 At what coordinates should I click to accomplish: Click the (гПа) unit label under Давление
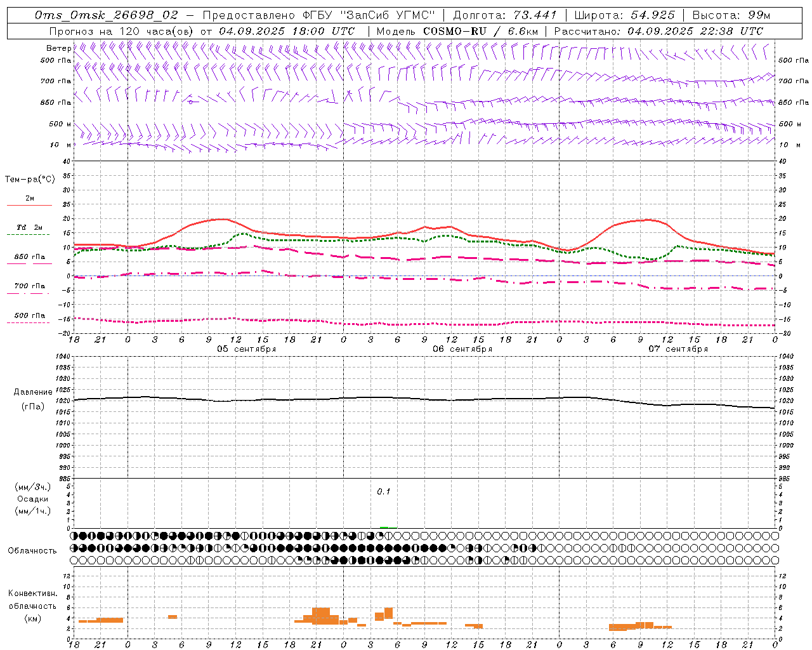pos(32,407)
